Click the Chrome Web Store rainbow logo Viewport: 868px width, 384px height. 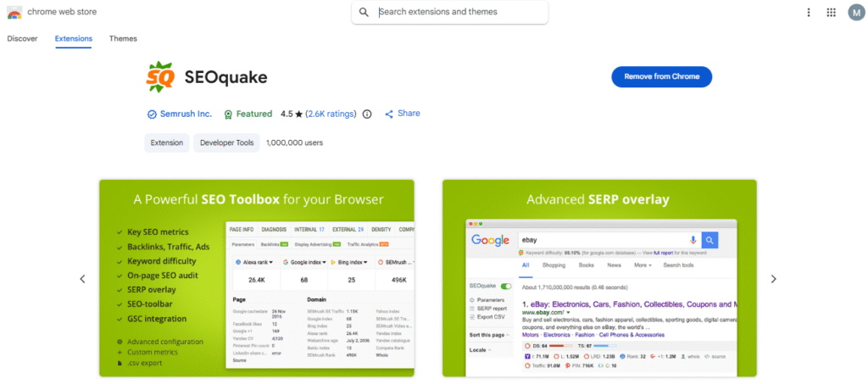[x=14, y=13]
